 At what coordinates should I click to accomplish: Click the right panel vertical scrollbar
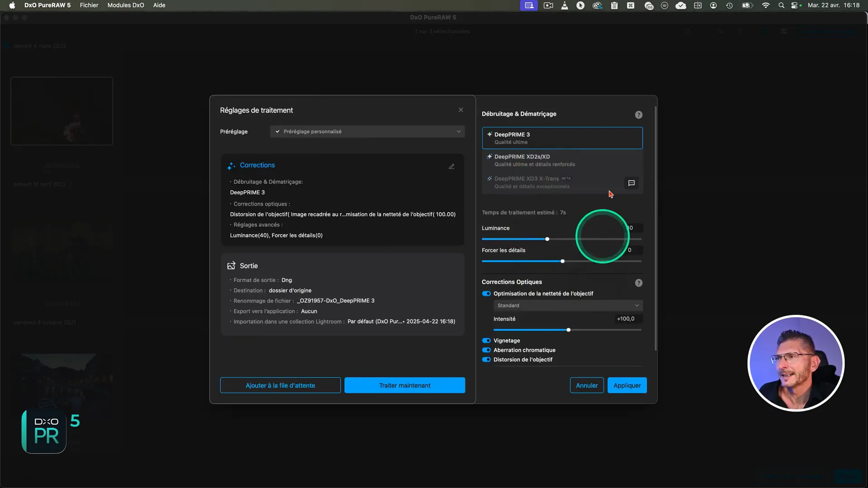click(656, 228)
